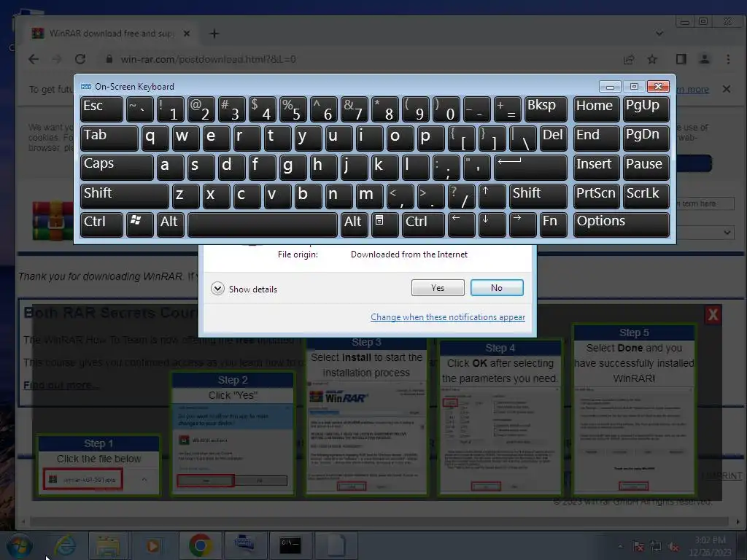This screenshot has width=747, height=560.
Task: Reload the page in Chrome
Action: pyautogui.click(x=80, y=59)
